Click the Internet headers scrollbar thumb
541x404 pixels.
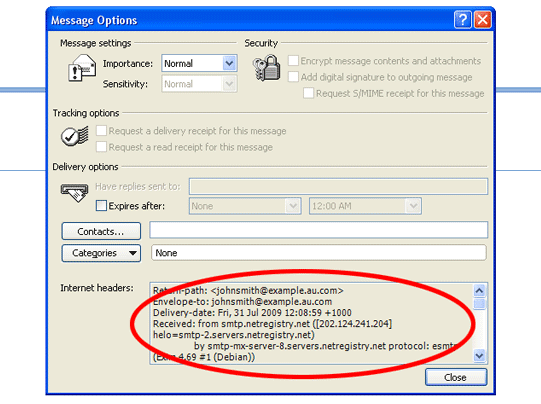tap(479, 304)
